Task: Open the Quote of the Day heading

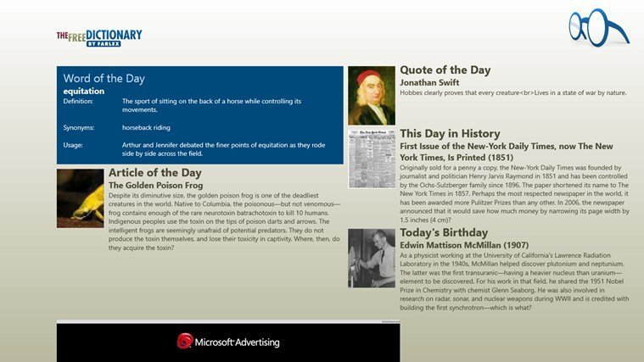Action: coord(445,70)
